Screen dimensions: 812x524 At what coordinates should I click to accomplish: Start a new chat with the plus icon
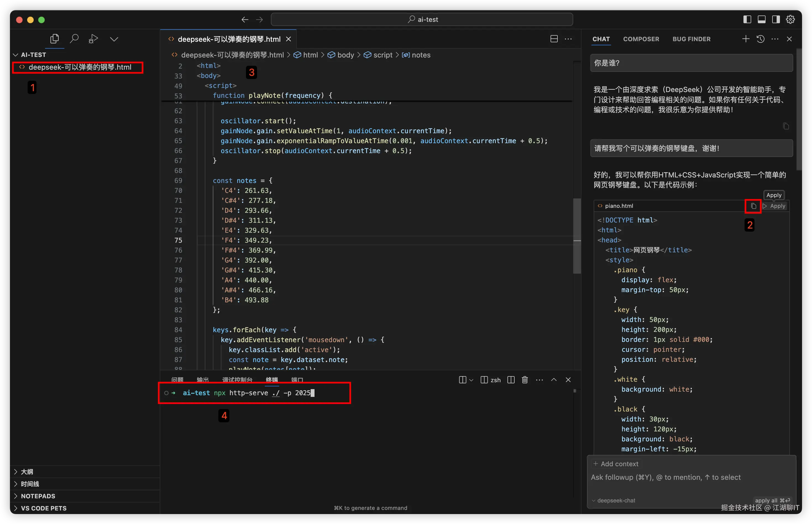[745, 39]
